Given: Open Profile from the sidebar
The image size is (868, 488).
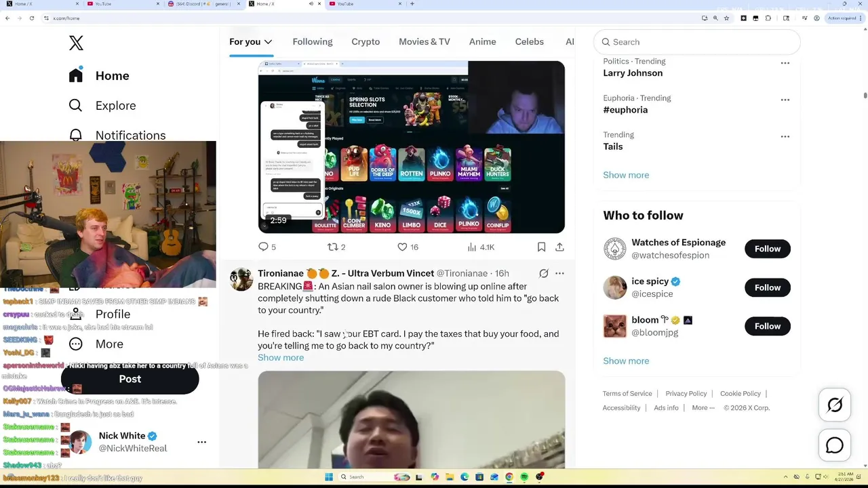Looking at the screenshot, I should pos(113,314).
